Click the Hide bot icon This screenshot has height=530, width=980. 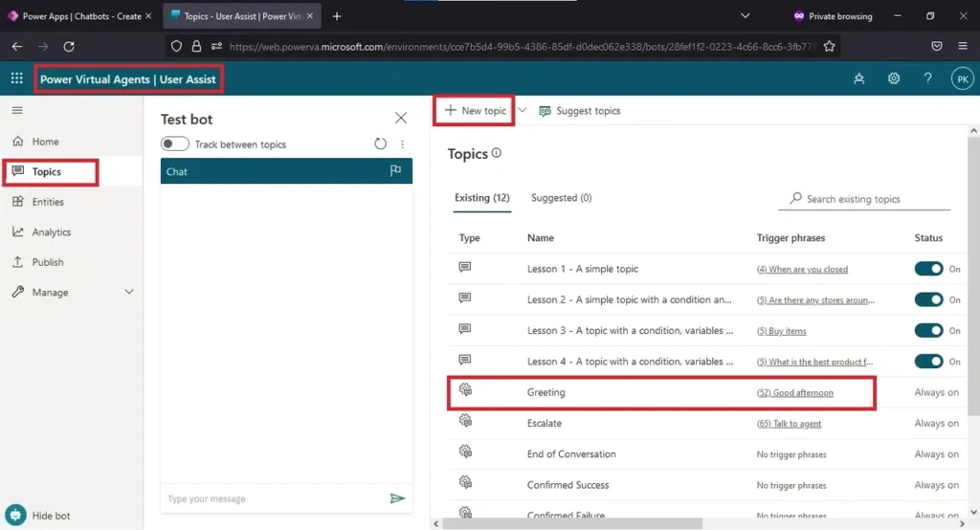(15, 515)
